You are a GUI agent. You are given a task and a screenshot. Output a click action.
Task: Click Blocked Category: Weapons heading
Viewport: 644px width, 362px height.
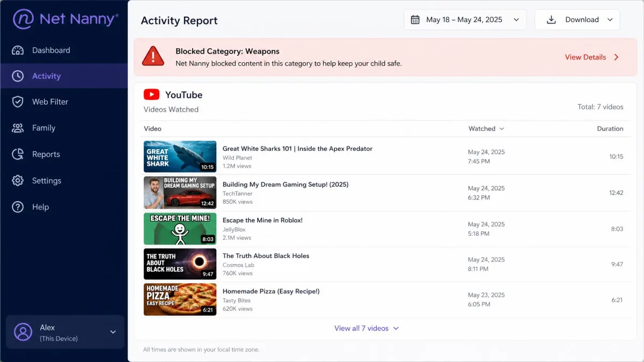coord(228,51)
